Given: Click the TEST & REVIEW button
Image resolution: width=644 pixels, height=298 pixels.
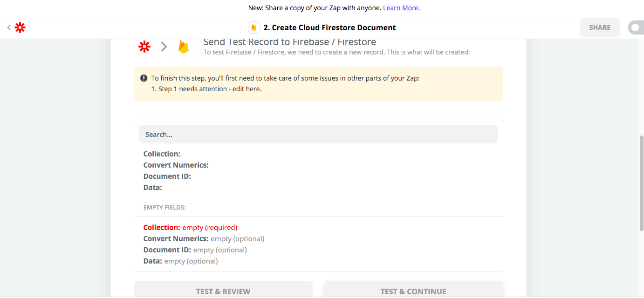Looking at the screenshot, I should click(x=223, y=290).
